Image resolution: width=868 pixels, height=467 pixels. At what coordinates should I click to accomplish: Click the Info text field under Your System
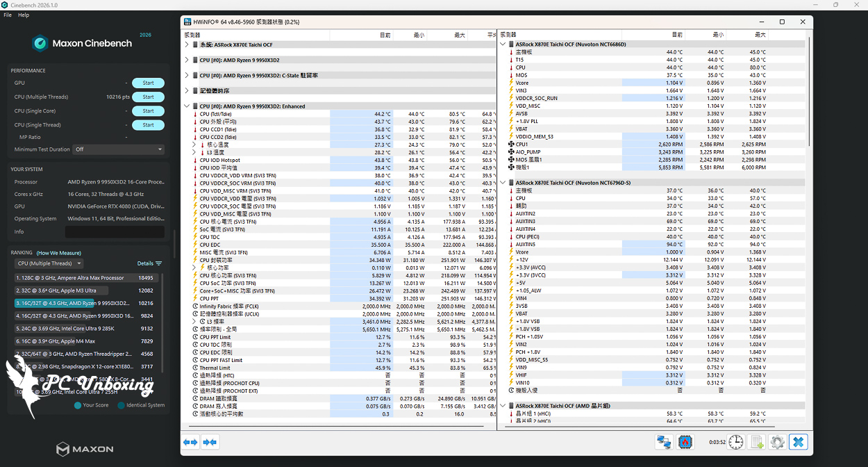coord(115,231)
